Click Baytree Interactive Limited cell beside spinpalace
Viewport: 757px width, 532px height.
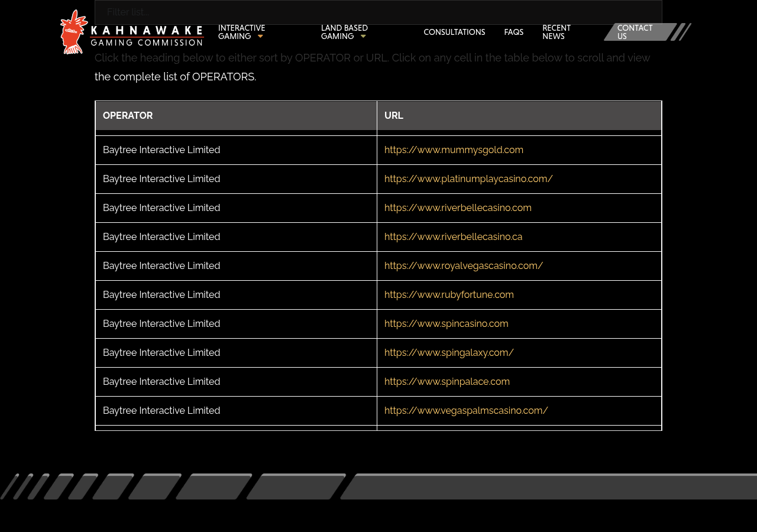[236, 382]
